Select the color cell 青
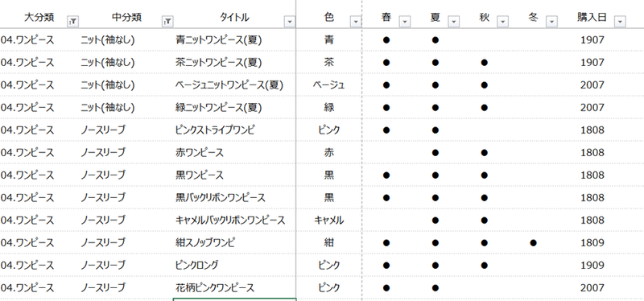The width and height of the screenshot is (644, 301). (x=329, y=39)
